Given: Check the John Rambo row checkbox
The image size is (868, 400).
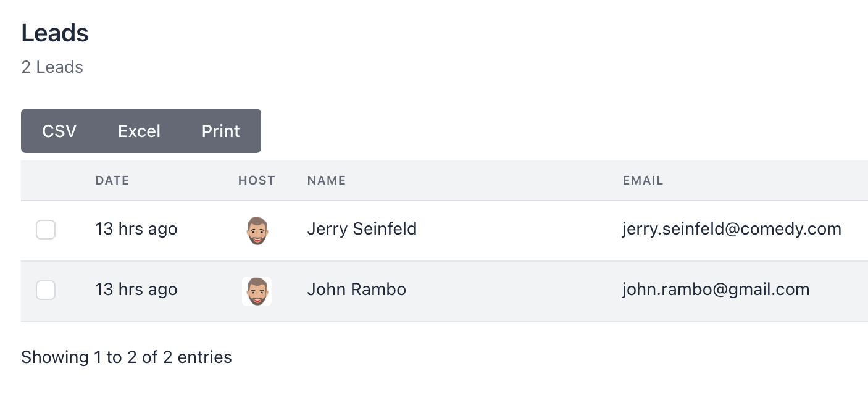Looking at the screenshot, I should pos(46,290).
